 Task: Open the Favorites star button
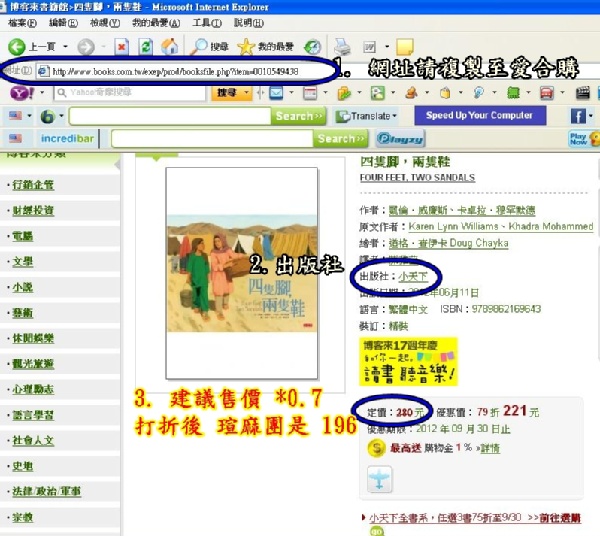246,46
